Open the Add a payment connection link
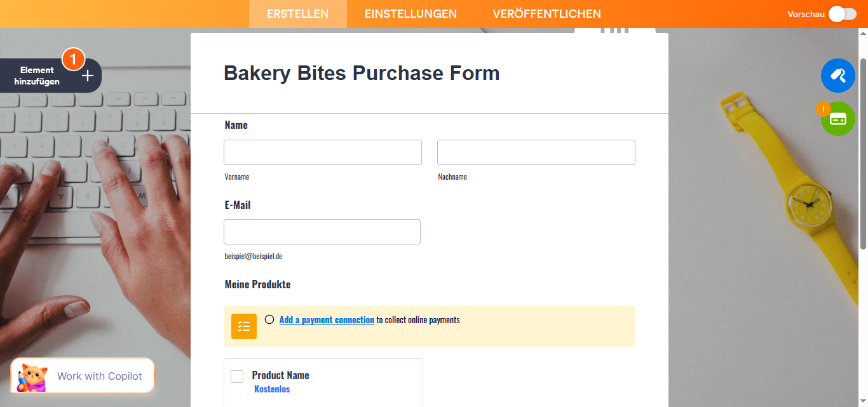Screen dimensions: 868x407 pyautogui.click(x=327, y=319)
